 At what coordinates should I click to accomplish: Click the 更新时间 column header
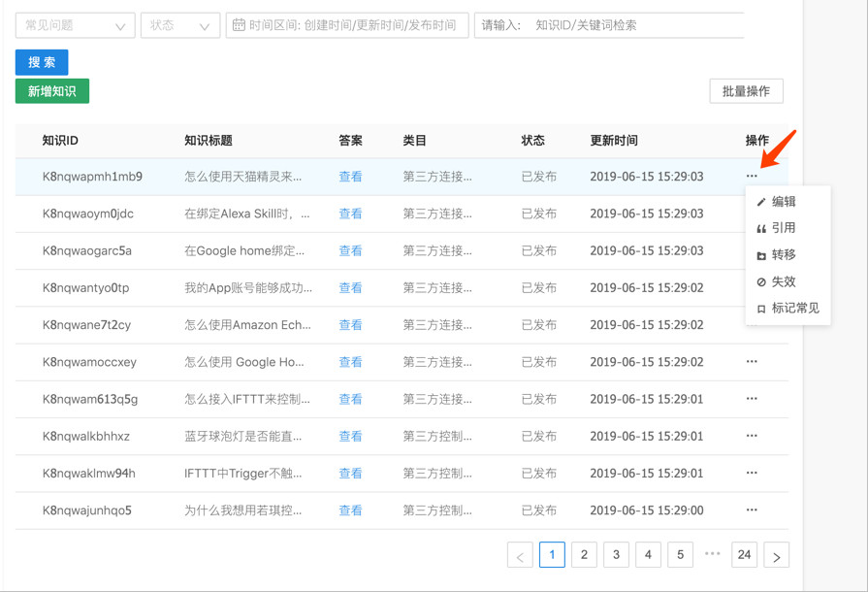coord(614,141)
